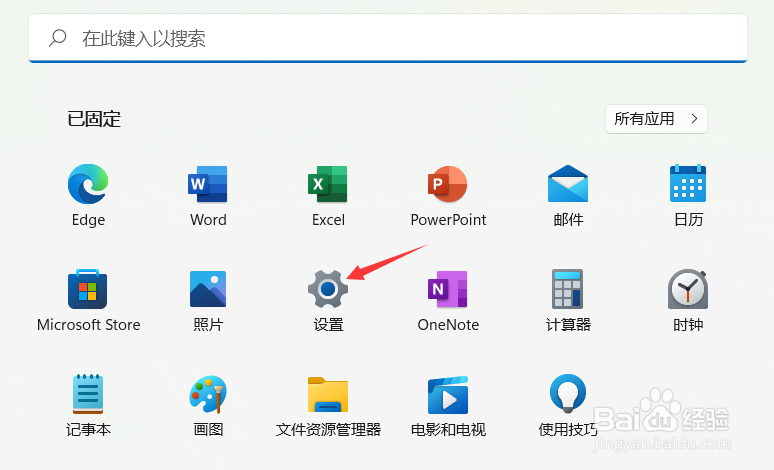Launch OneNote from pinned apps
774x470 pixels.
point(448,289)
